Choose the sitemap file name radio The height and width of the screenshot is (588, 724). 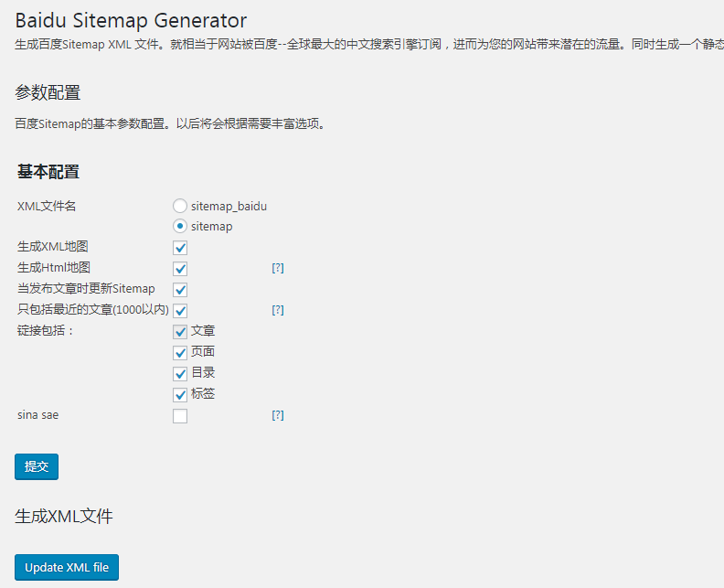pos(180,226)
